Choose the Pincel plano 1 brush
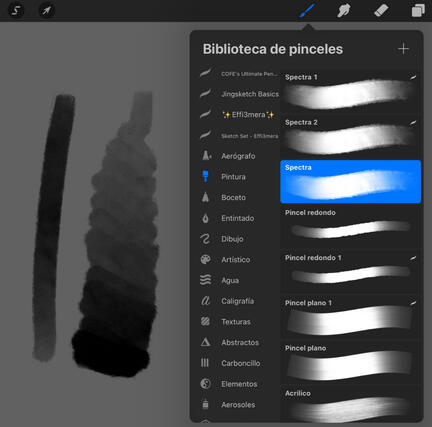This screenshot has width=432, height=427. click(350, 317)
